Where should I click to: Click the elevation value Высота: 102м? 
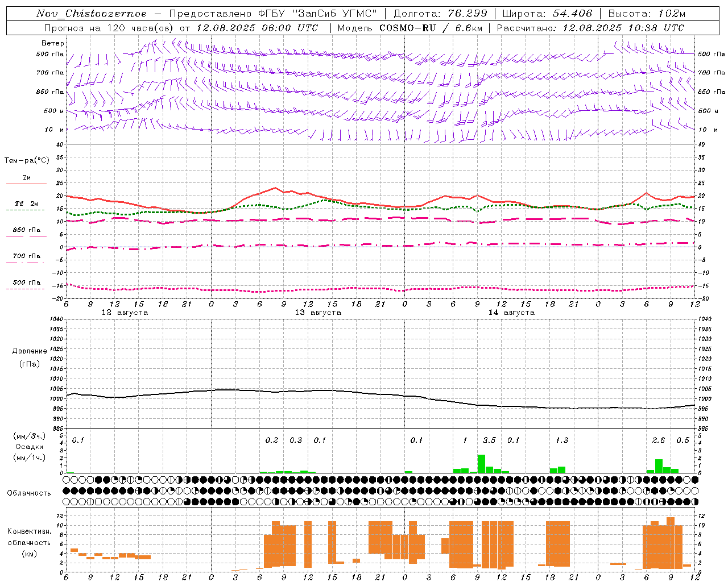pos(647,14)
